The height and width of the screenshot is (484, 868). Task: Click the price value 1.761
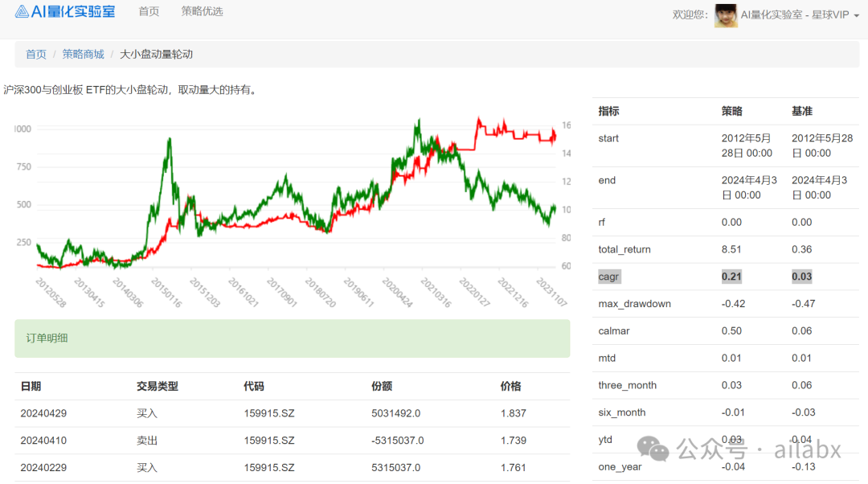click(513, 468)
